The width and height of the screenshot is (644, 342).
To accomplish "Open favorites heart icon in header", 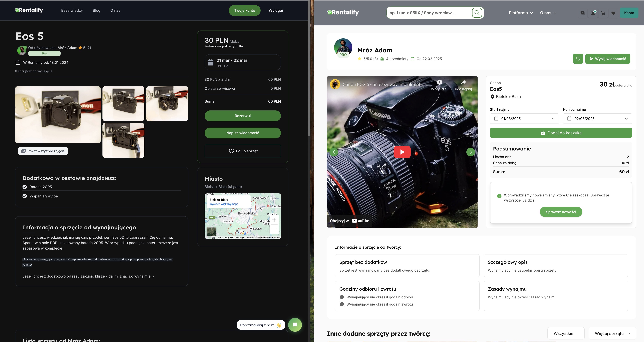I will click(x=613, y=13).
